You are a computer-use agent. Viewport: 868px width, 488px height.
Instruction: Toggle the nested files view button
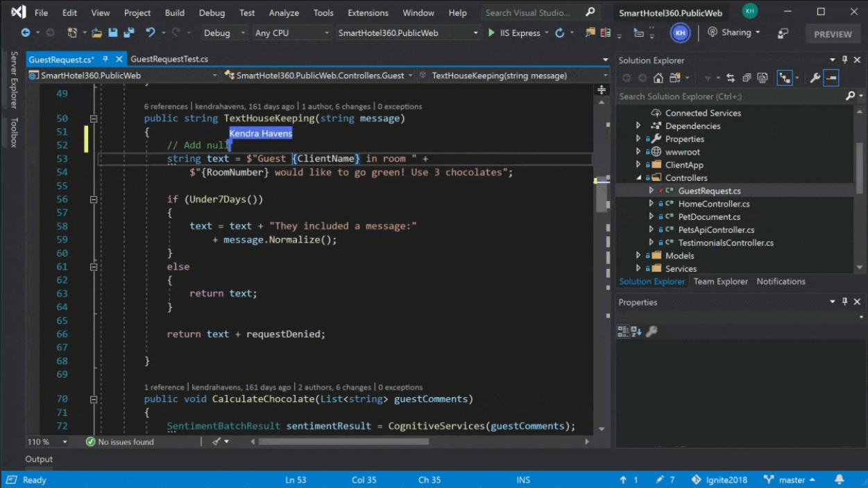pos(785,78)
